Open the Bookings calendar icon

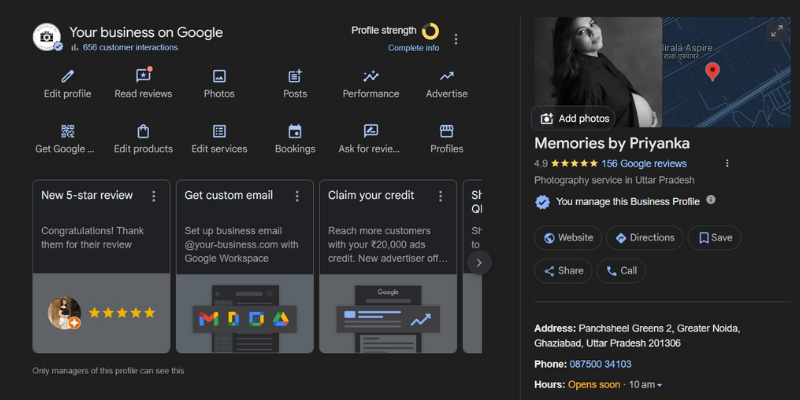[295, 131]
